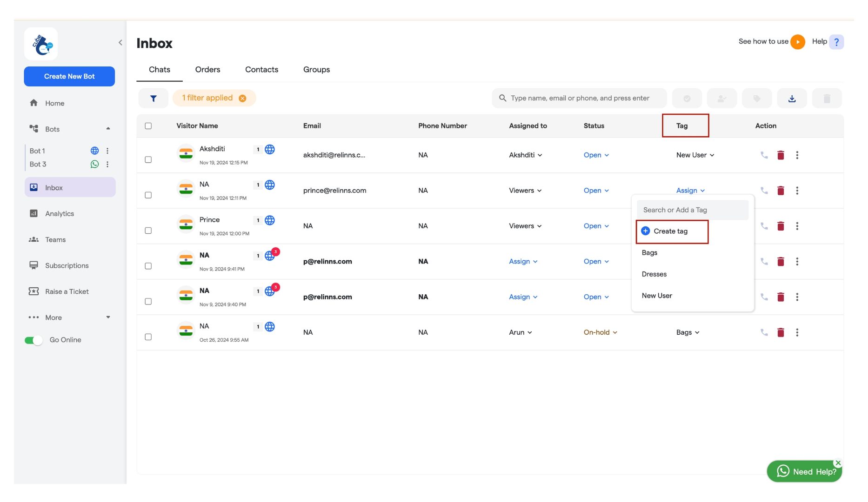Delete Akshditi's chat with trash icon
The image size is (868, 502).
tap(781, 155)
